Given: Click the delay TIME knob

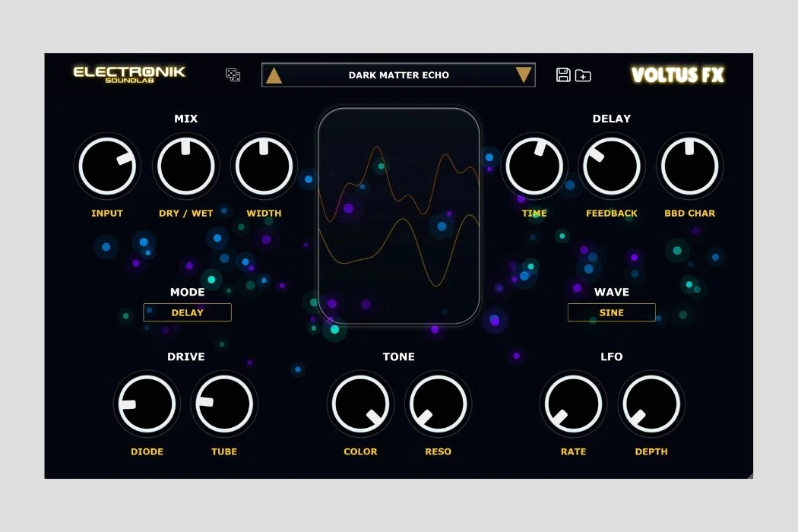Looking at the screenshot, I should click(534, 166).
